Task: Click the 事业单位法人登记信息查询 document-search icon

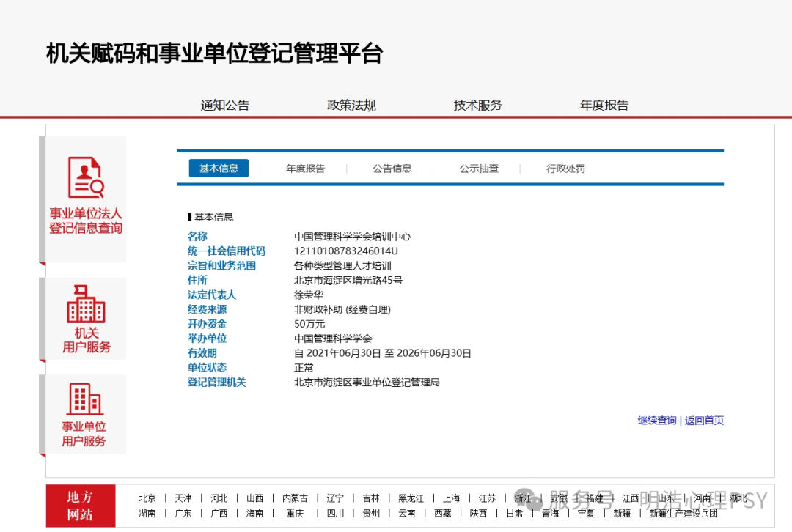Action: [86, 177]
